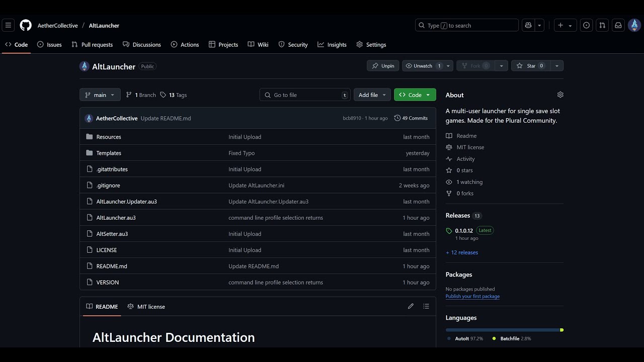Open the Insights tab

tap(332, 45)
